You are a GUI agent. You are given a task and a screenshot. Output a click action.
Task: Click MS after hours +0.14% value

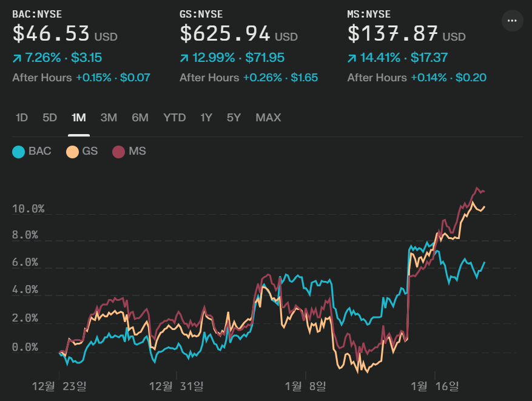429,78
